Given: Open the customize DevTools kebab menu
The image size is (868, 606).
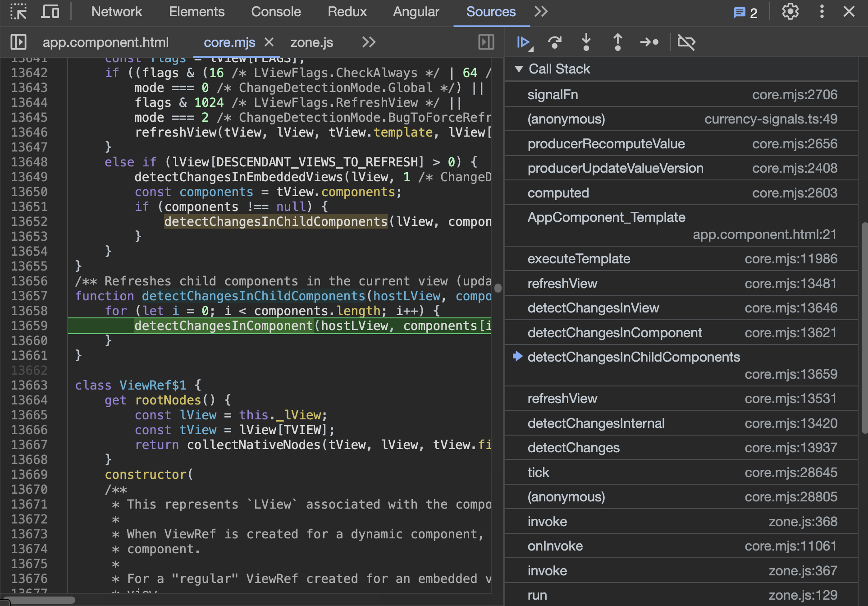Looking at the screenshot, I should click(822, 12).
